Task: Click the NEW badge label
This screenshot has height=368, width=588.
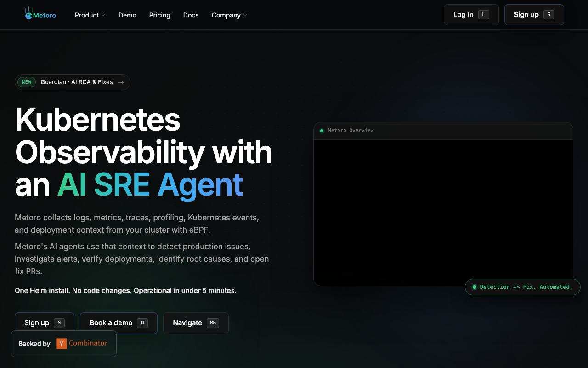Action: 27,82
